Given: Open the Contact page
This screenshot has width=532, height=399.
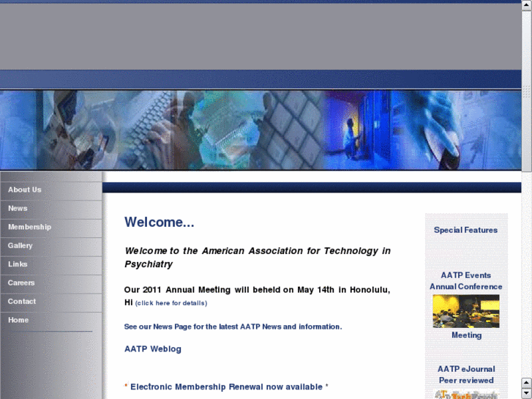Looking at the screenshot, I should [x=51, y=302].
